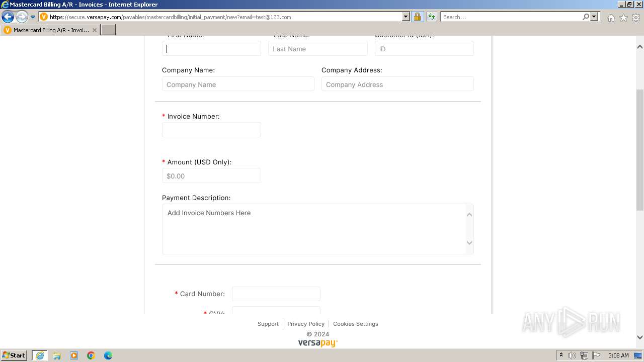Click the Payment Description label
The image size is (644, 362).
[196, 198]
